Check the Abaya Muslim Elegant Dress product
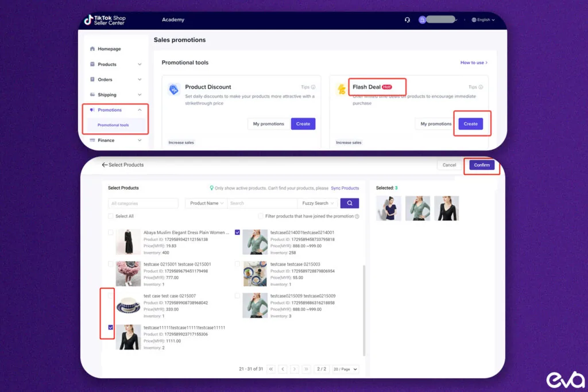This screenshot has width=588, height=392. pos(111,232)
